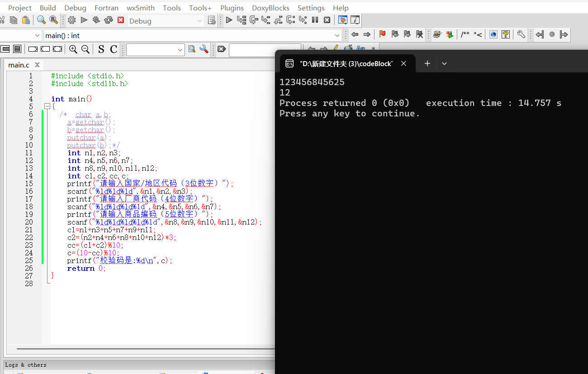Screen dimensions: 588x374
Task: Open the Project menu
Action: 20,8
